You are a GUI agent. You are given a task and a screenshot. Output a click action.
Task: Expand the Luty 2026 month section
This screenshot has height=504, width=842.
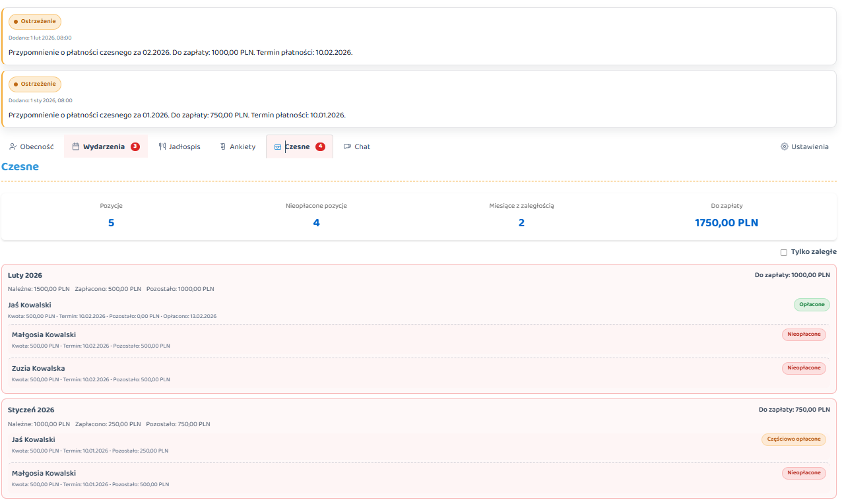(25, 275)
